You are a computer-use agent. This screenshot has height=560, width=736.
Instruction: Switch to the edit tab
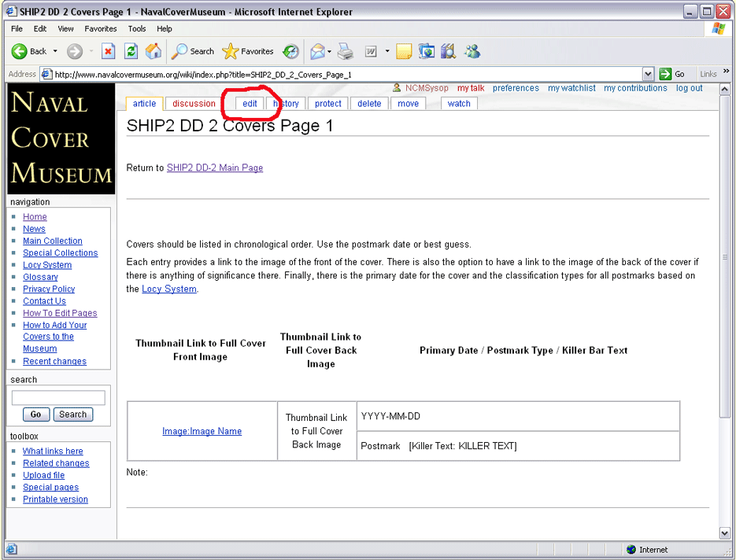(x=250, y=104)
